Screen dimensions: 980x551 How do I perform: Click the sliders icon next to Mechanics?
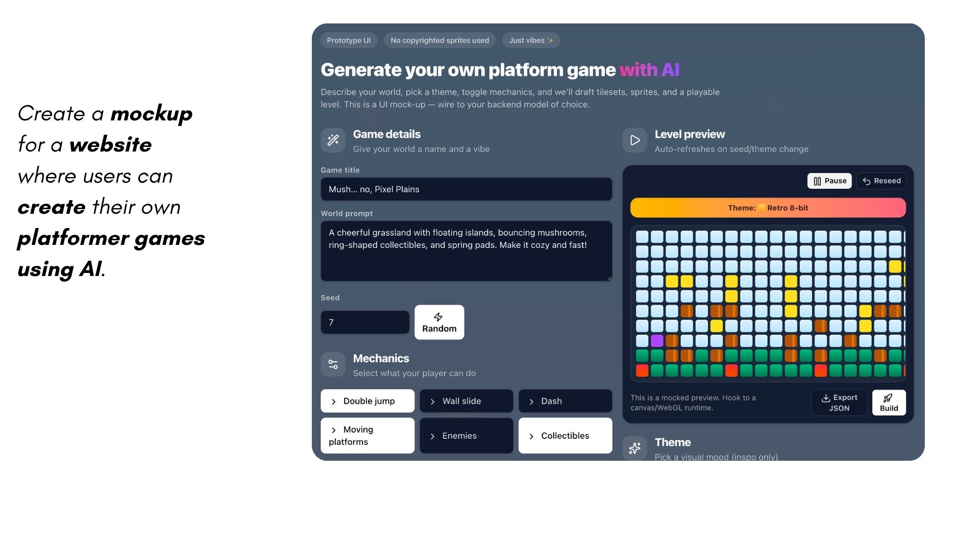[333, 364]
